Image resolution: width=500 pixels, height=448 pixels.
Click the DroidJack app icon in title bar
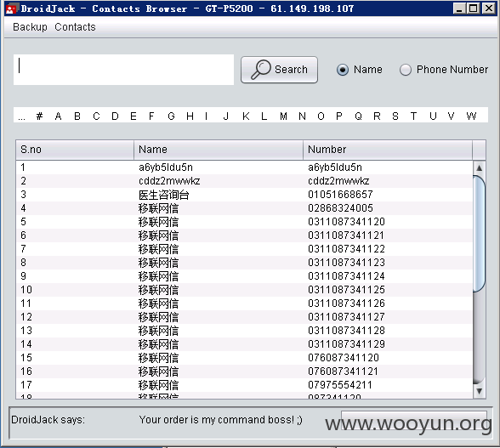click(x=11, y=9)
